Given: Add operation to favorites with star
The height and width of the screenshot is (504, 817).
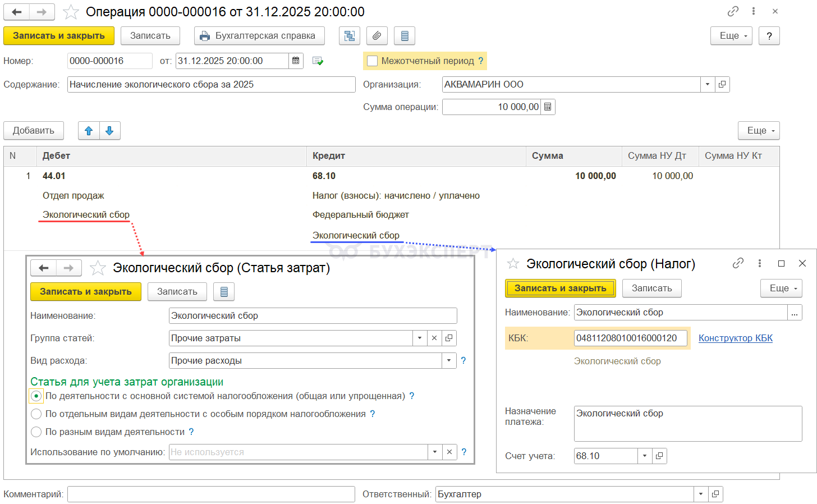Looking at the screenshot, I should (x=71, y=12).
